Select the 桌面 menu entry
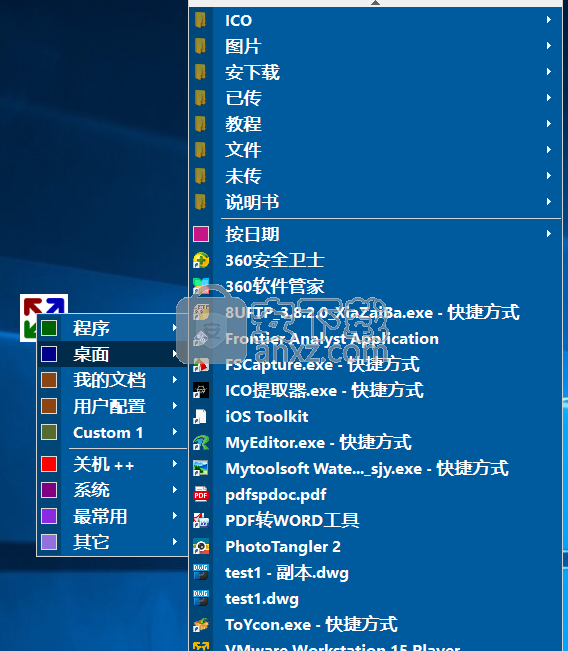Screen dimensions: 568x651 click(113, 354)
